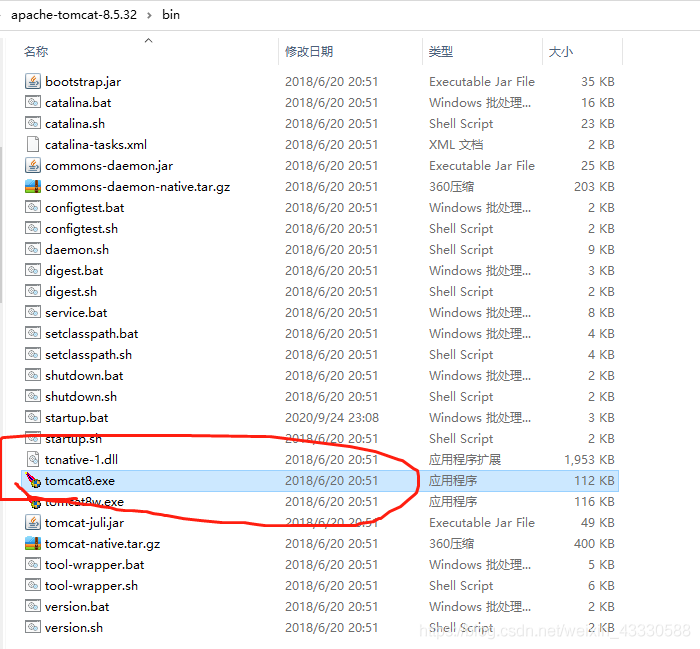Screen dimensions: 700x649
Task: Click the 203 KB size cell
Action: coord(594,187)
